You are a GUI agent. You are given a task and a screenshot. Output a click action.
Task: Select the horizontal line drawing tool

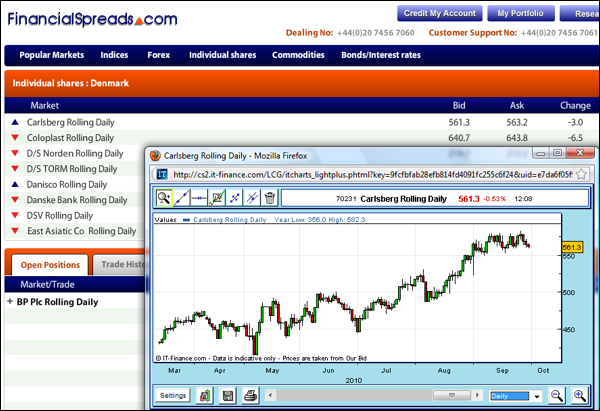[199, 198]
